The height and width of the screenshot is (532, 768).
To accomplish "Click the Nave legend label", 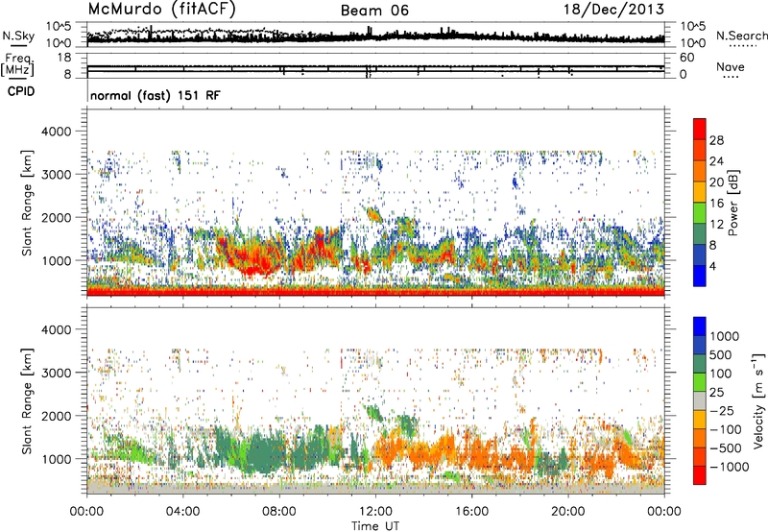I will click(x=731, y=66).
